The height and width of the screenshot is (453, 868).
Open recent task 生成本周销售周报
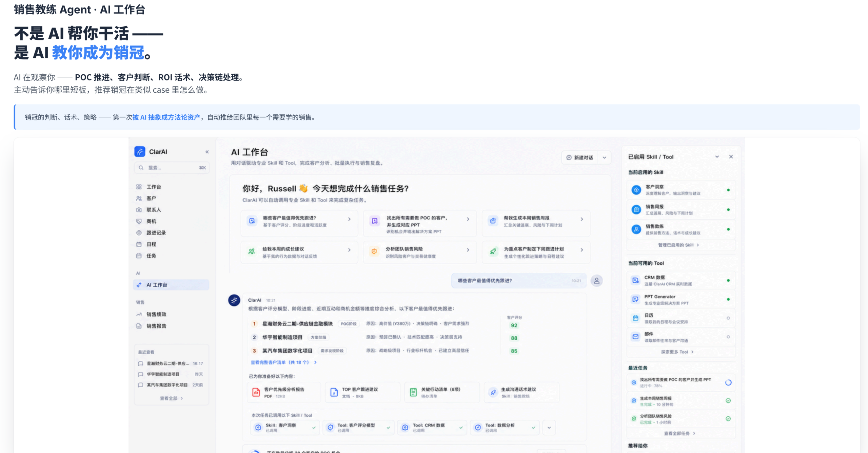681,401
